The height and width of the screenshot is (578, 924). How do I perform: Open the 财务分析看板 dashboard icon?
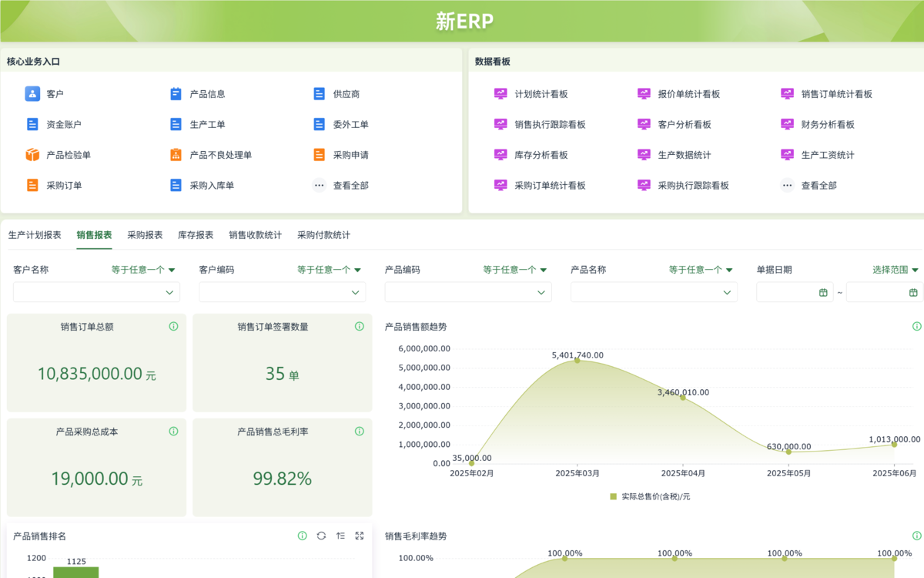pos(787,124)
